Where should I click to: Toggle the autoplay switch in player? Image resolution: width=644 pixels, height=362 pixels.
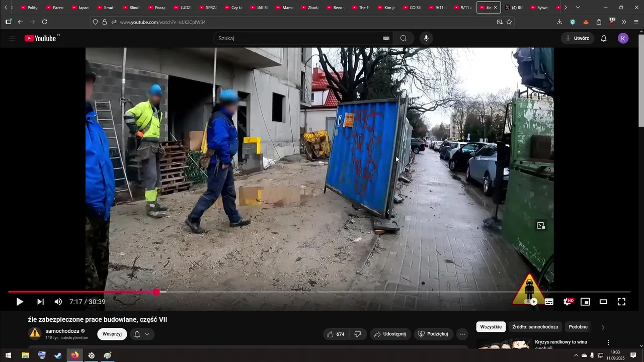click(x=530, y=302)
